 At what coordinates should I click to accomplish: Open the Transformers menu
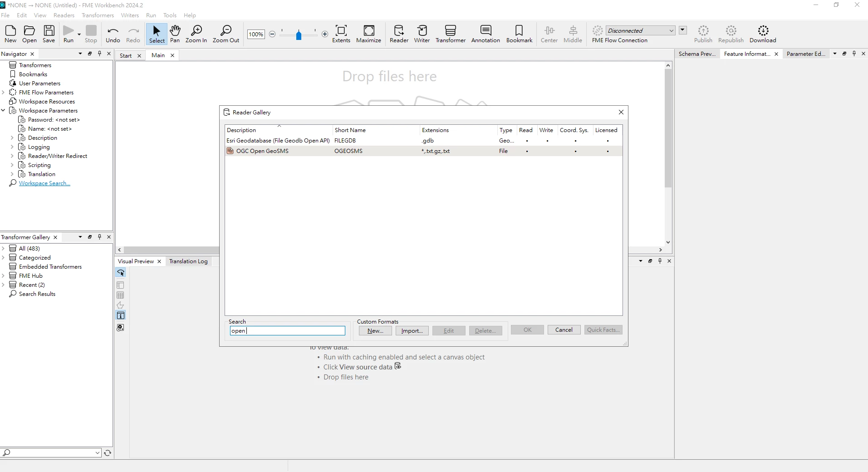click(x=98, y=15)
